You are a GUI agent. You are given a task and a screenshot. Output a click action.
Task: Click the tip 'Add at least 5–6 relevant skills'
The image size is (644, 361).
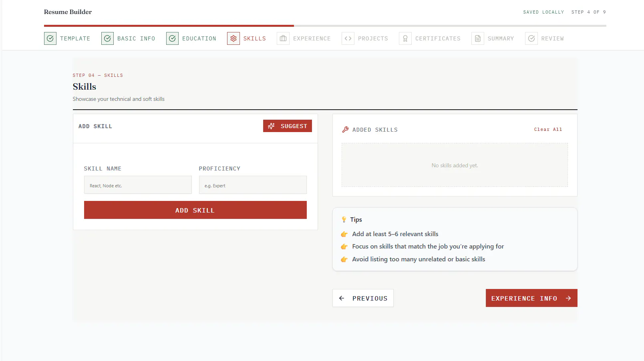pos(395,234)
